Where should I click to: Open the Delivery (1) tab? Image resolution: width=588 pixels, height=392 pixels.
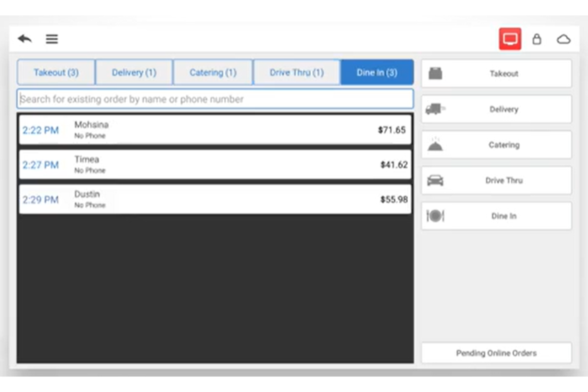(134, 72)
